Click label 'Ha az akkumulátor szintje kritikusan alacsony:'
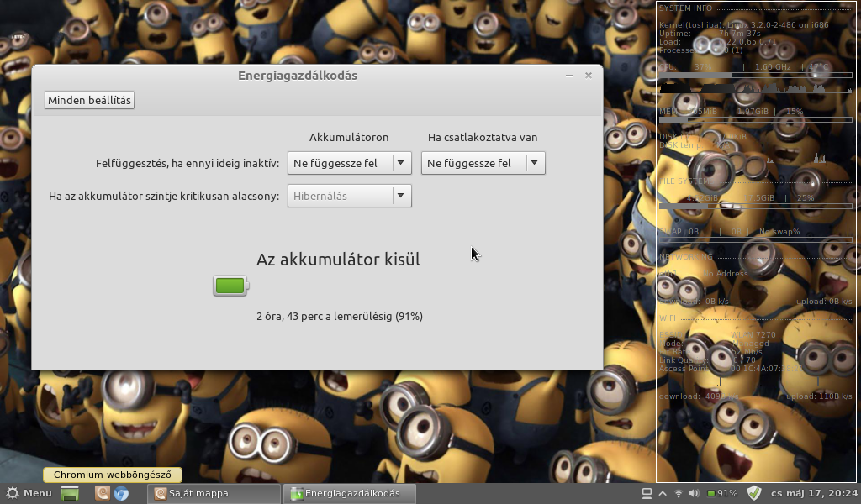 tap(164, 196)
